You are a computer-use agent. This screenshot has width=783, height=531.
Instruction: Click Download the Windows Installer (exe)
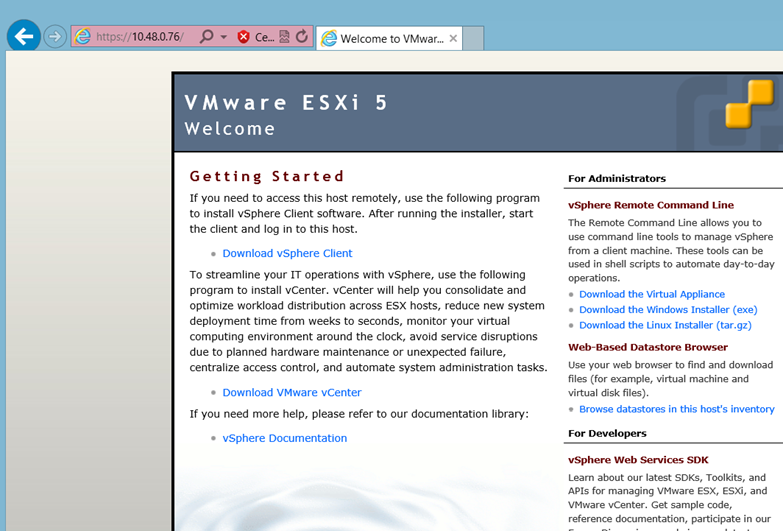click(668, 310)
